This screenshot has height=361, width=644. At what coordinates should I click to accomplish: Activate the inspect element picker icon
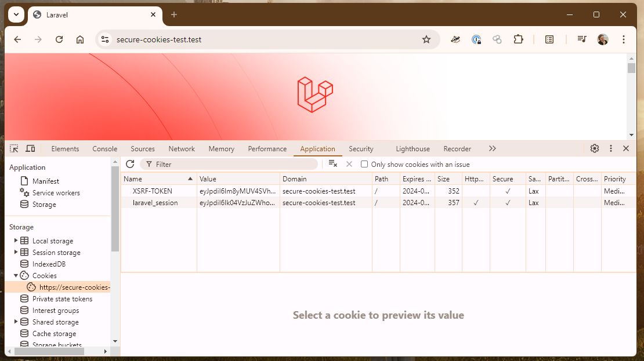click(14, 148)
